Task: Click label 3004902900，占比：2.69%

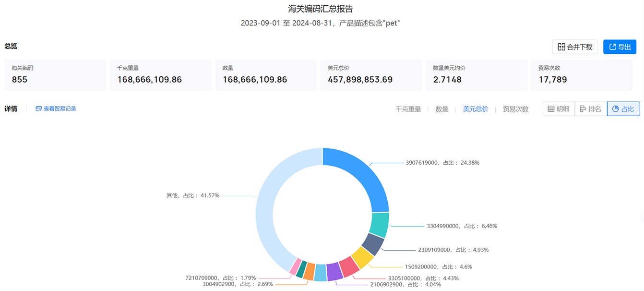Action: [x=238, y=284]
